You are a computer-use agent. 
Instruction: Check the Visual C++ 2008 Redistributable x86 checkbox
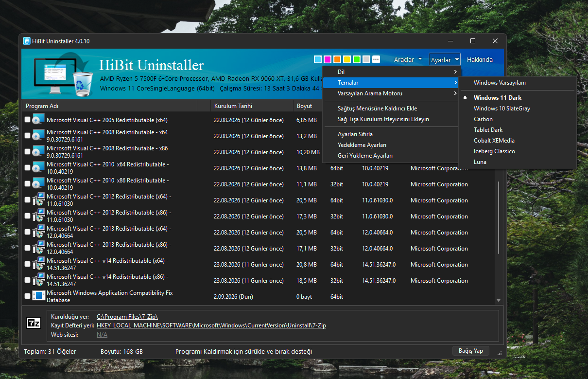point(27,152)
